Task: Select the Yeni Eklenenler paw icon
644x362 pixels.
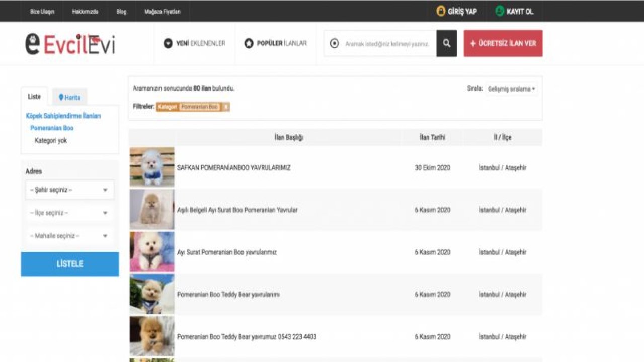Action: [x=168, y=43]
